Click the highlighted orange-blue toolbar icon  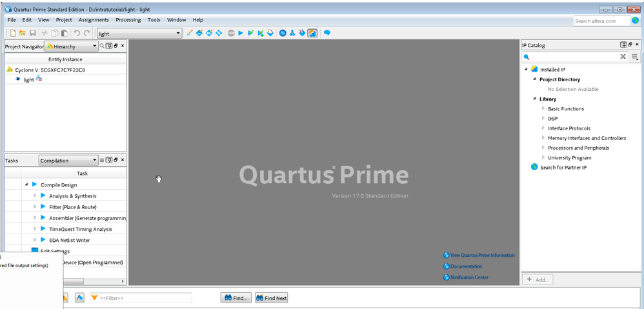[312, 34]
